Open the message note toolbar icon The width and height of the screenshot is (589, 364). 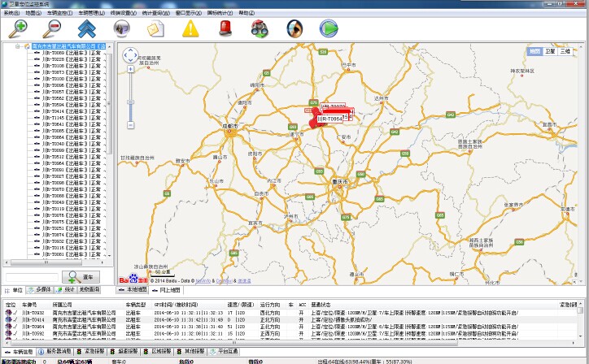156,29
